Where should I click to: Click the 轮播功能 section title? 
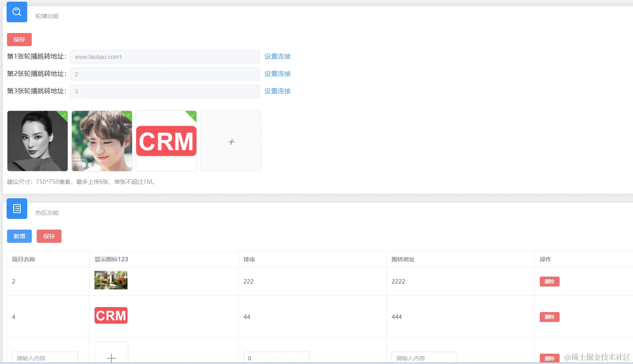pos(47,16)
